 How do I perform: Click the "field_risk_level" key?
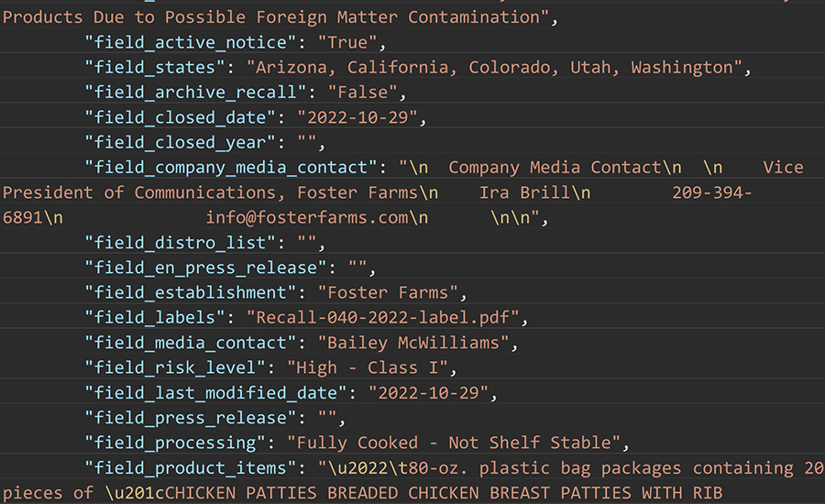(176, 367)
